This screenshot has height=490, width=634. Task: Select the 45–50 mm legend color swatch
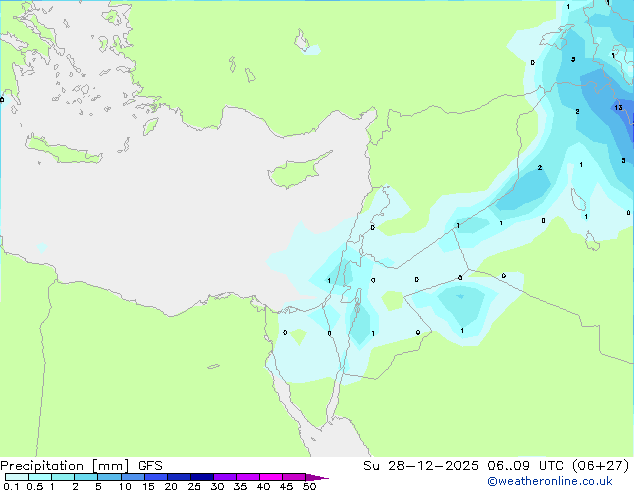[x=294, y=477]
